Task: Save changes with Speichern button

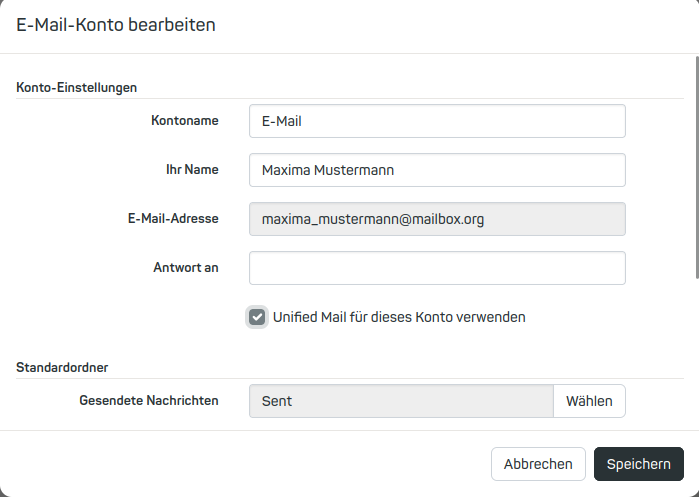Action: (638, 464)
